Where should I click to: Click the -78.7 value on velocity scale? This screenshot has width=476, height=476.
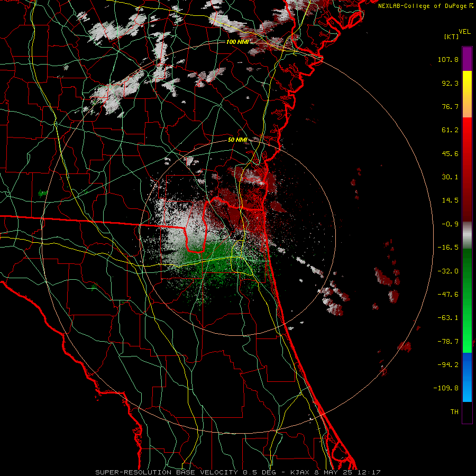pos(448,342)
